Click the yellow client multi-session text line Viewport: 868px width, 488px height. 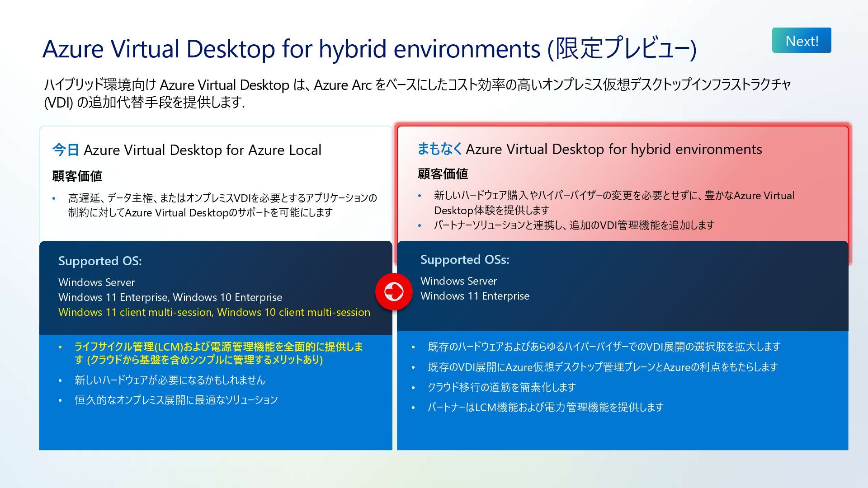pos(214,312)
